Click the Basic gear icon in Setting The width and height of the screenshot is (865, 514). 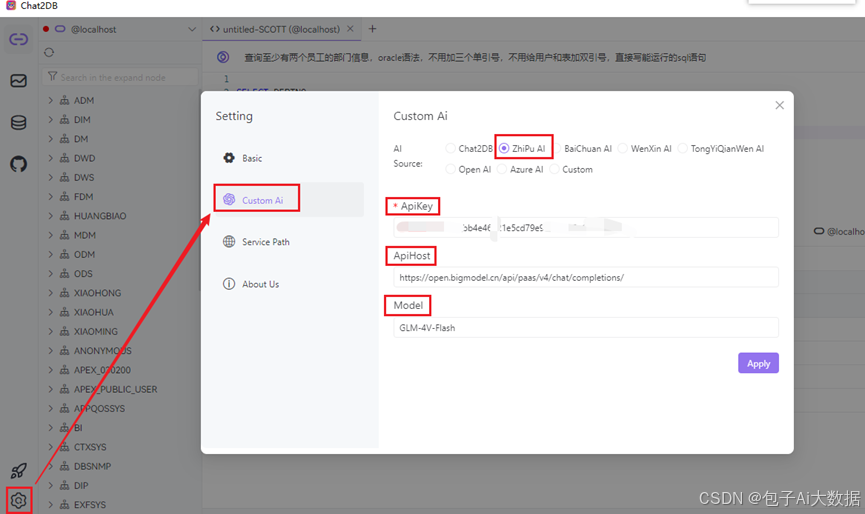click(x=229, y=158)
